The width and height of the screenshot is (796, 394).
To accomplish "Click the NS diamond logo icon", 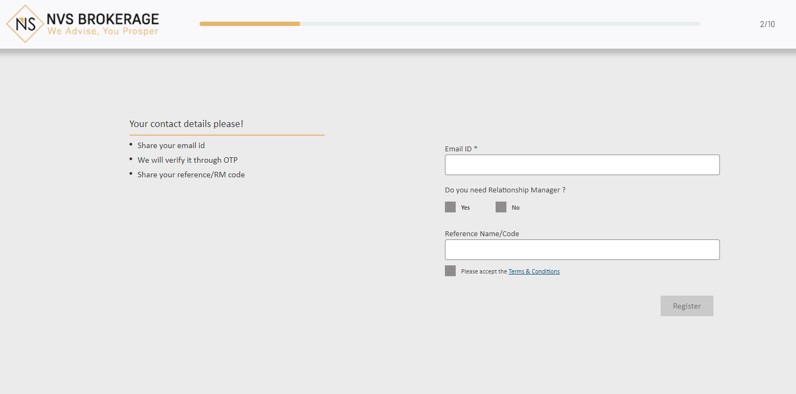I will 25,24.
